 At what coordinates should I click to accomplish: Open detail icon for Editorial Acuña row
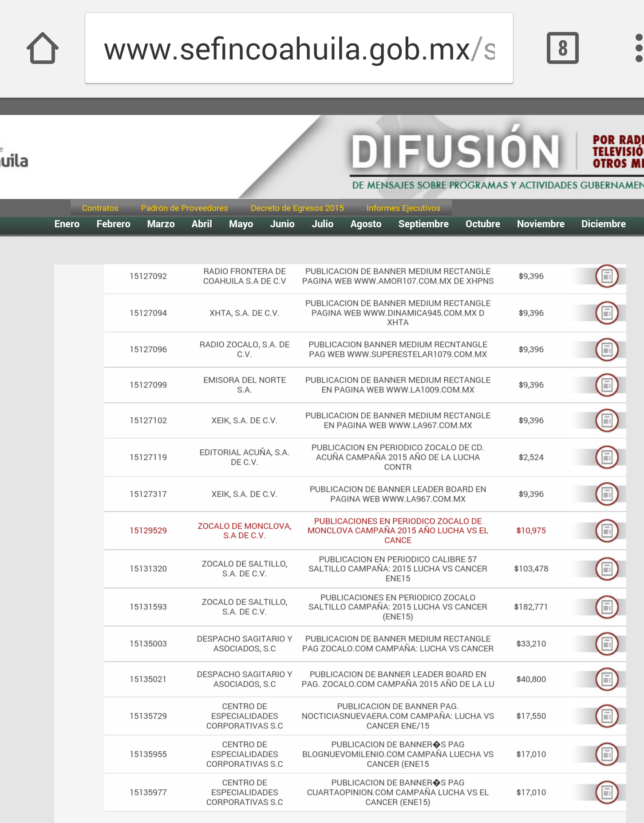607,457
